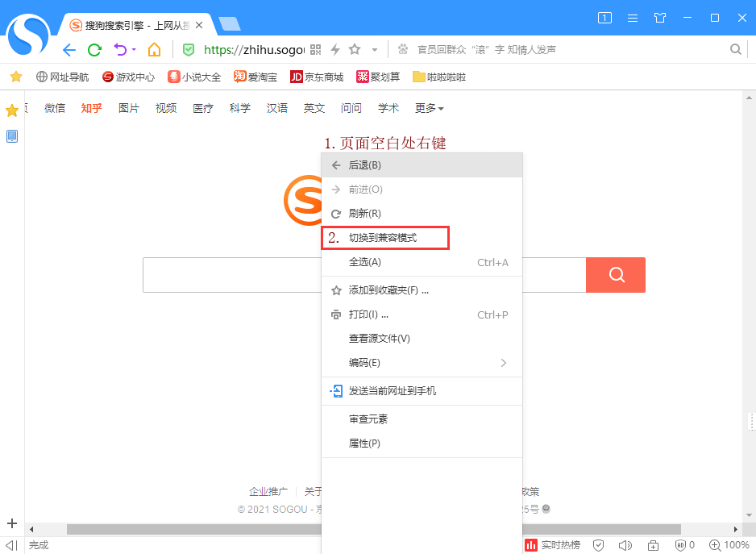Open the 更多 search categories dropdown
The image size is (756, 554).
pyautogui.click(x=427, y=107)
